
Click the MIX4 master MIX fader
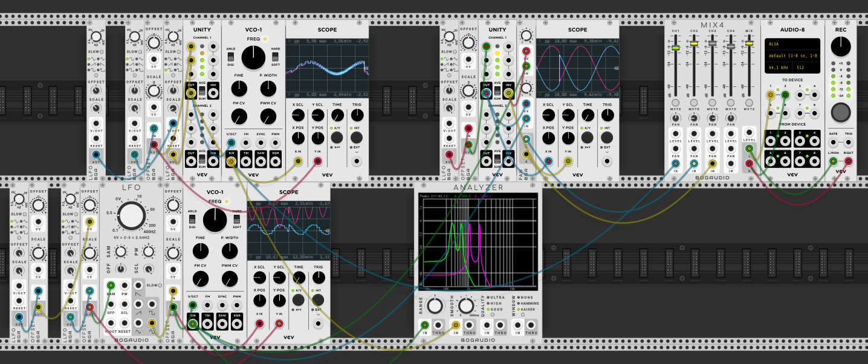(750, 43)
